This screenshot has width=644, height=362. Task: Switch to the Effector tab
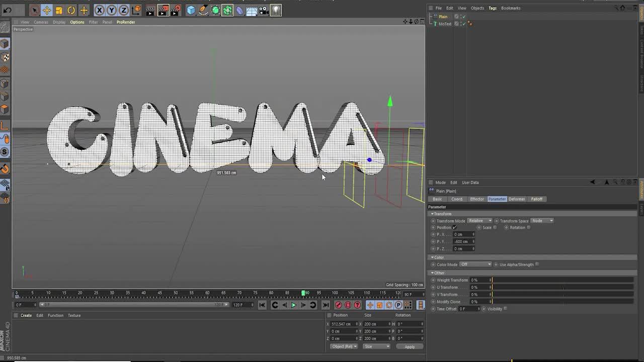tap(477, 199)
